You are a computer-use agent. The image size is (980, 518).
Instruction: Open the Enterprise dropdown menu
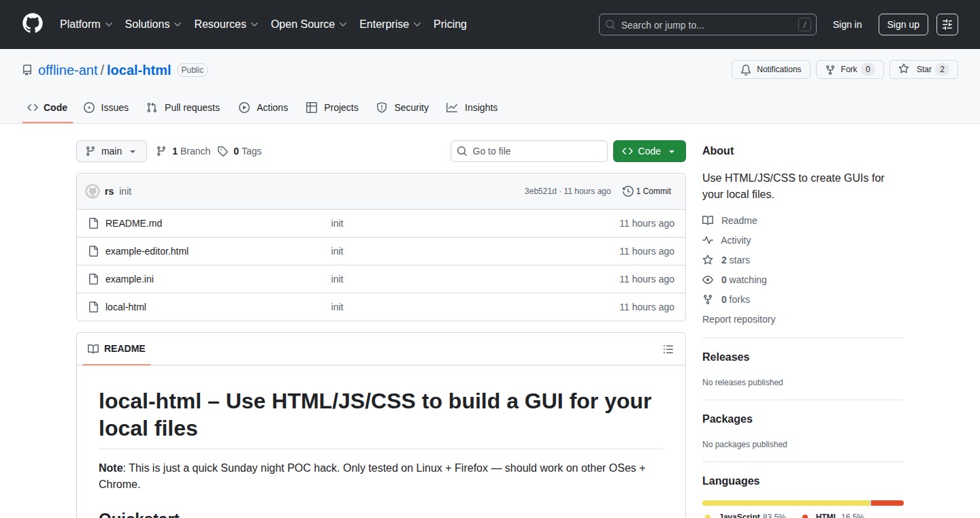point(390,24)
